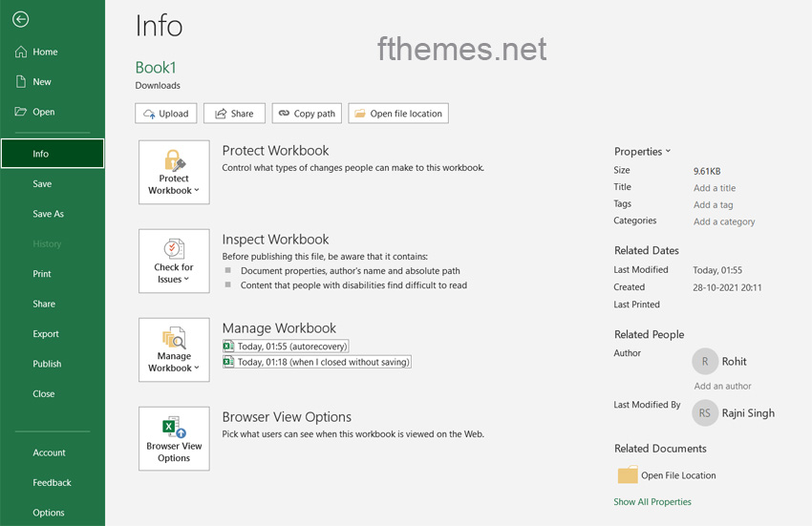The height and width of the screenshot is (526, 812).
Task: Click the Last Modified value Today, 01:55
Action: [717, 270]
